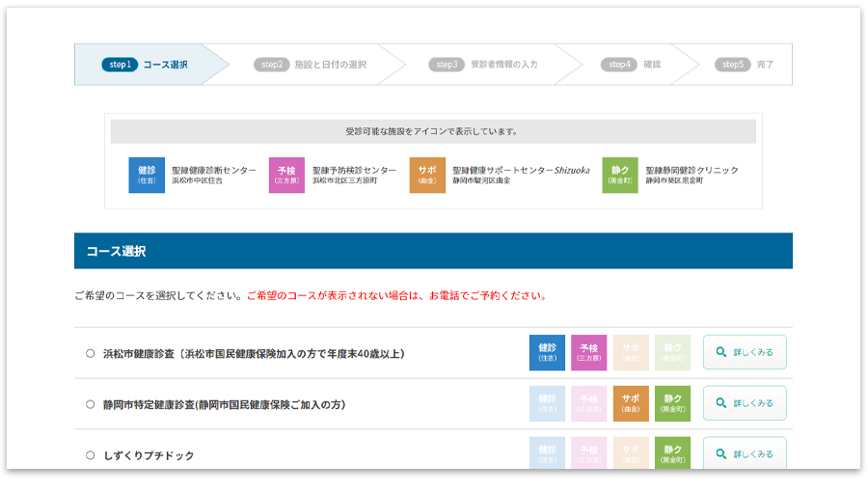This screenshot has height=492, width=868.
Task: Click 静ク badge in しずくりプチドック row
Action: tap(672, 452)
